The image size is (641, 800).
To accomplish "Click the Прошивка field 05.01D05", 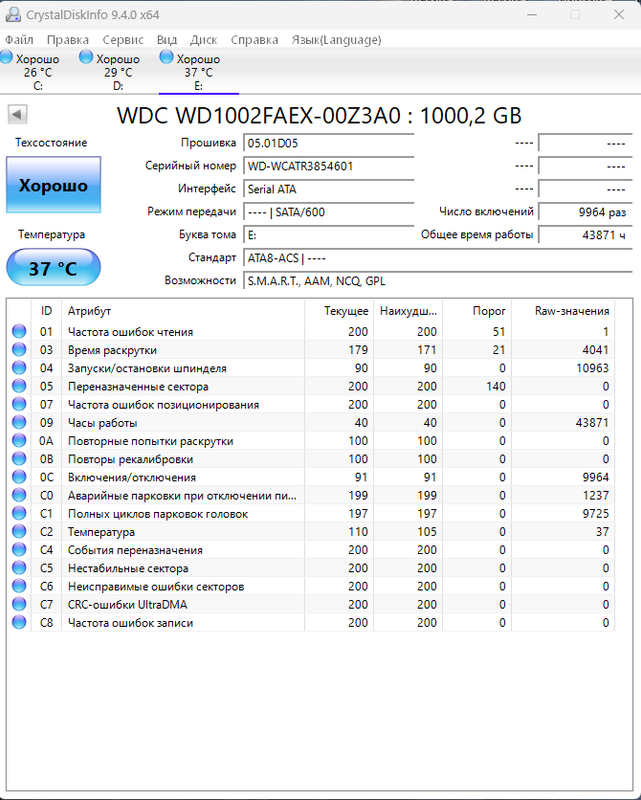I will click(x=329, y=143).
